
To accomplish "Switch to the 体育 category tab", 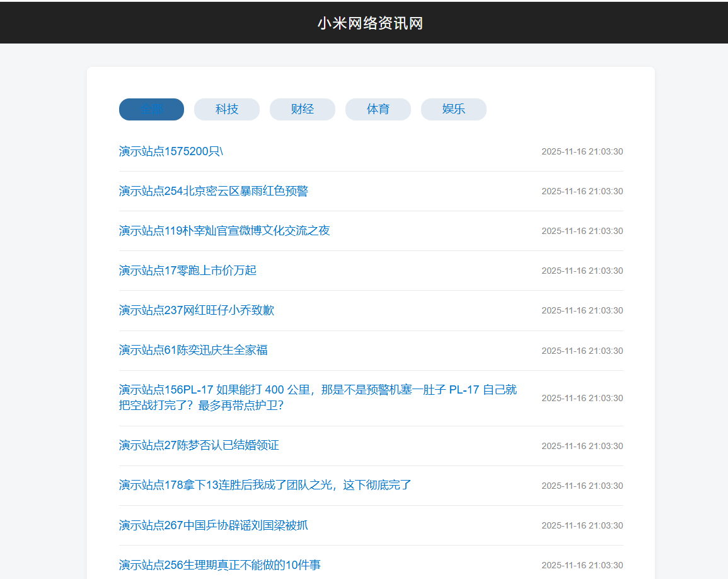I will [x=378, y=109].
